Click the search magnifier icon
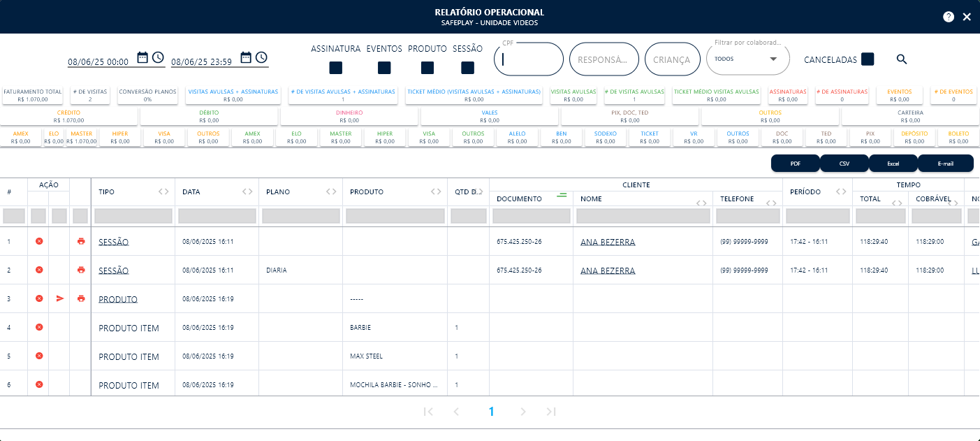The height and width of the screenshot is (441, 980). point(902,59)
